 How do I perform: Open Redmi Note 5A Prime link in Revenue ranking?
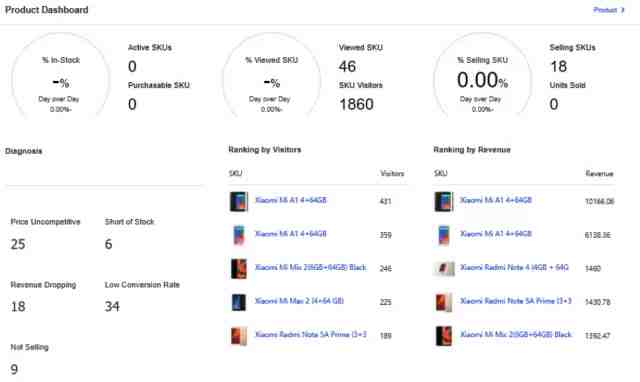coord(516,301)
